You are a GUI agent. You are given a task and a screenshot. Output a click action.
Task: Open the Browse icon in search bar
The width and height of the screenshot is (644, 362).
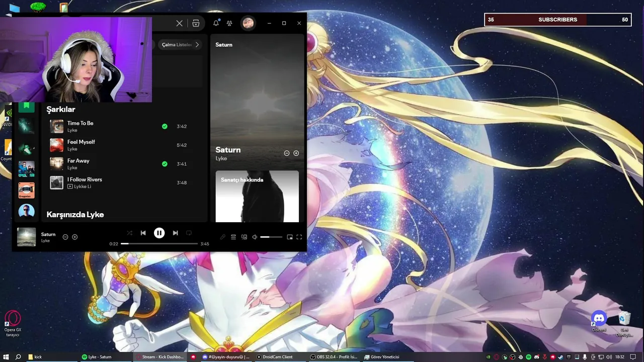tap(196, 23)
